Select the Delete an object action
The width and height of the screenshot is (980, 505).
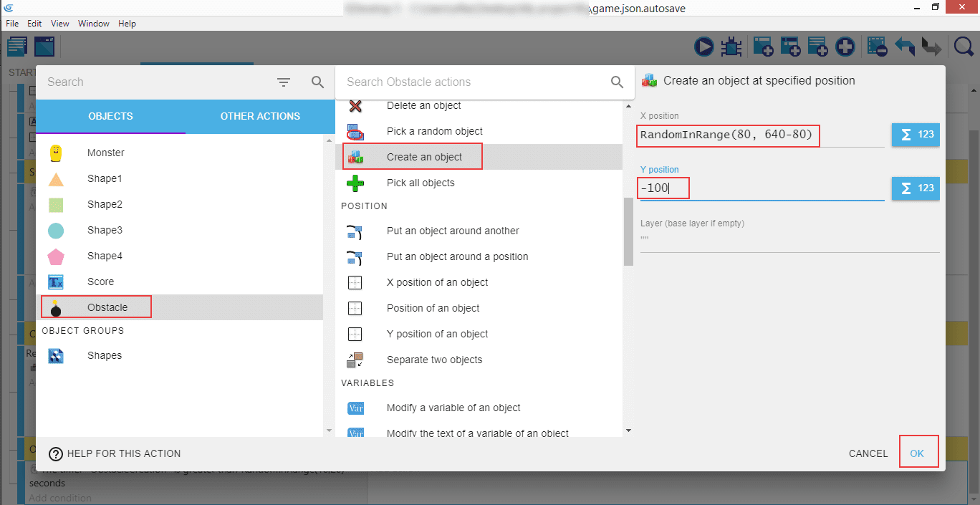pyautogui.click(x=423, y=106)
